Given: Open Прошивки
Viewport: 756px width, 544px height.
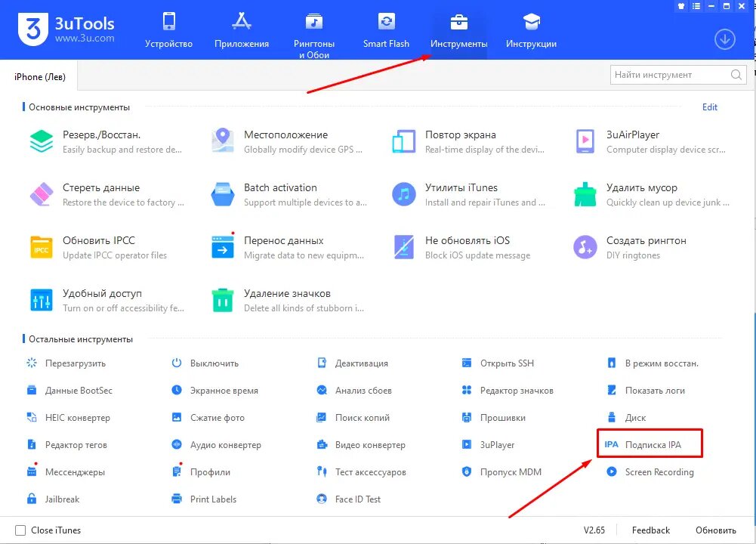Looking at the screenshot, I should pos(494,418).
